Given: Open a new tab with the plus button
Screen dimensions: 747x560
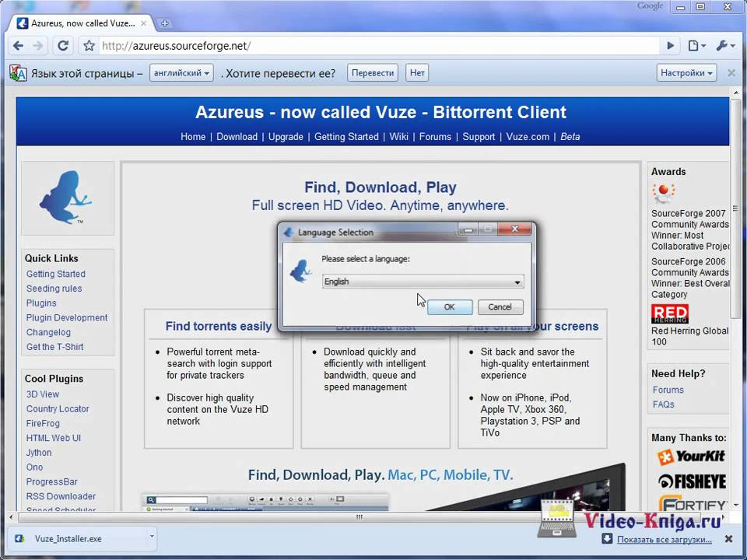Looking at the screenshot, I should [x=164, y=23].
